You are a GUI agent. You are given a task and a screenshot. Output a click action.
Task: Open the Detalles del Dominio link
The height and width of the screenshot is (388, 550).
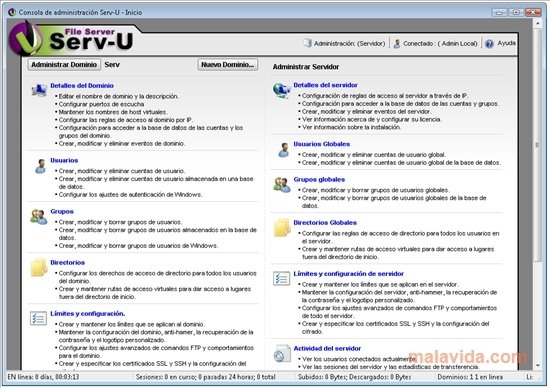[x=82, y=86]
